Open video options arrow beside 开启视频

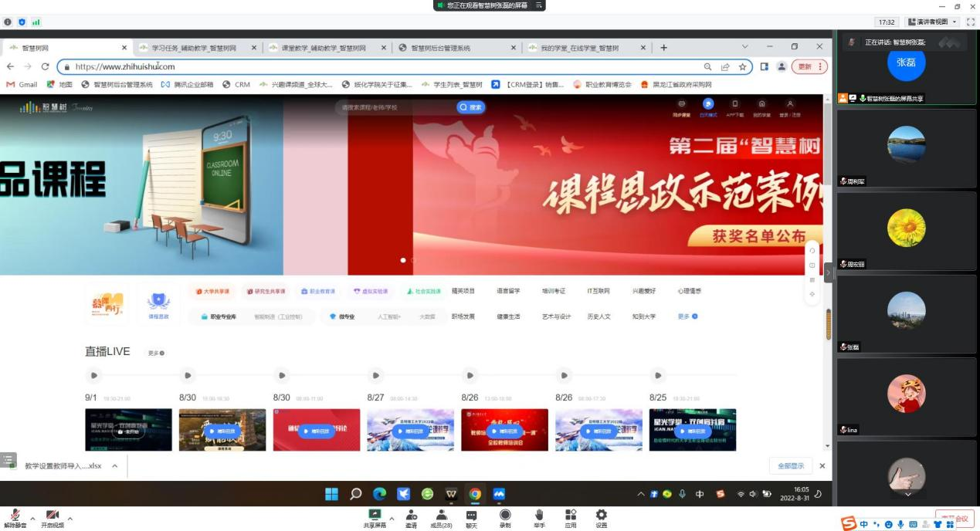pos(70,518)
